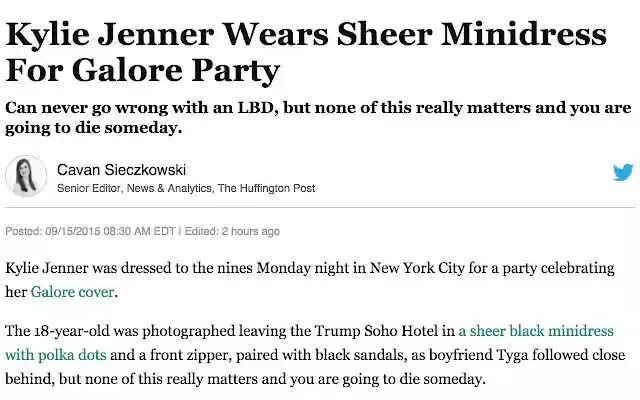Click the Twitter bird share icon
Screen dimensions: 640x400
[x=623, y=172]
